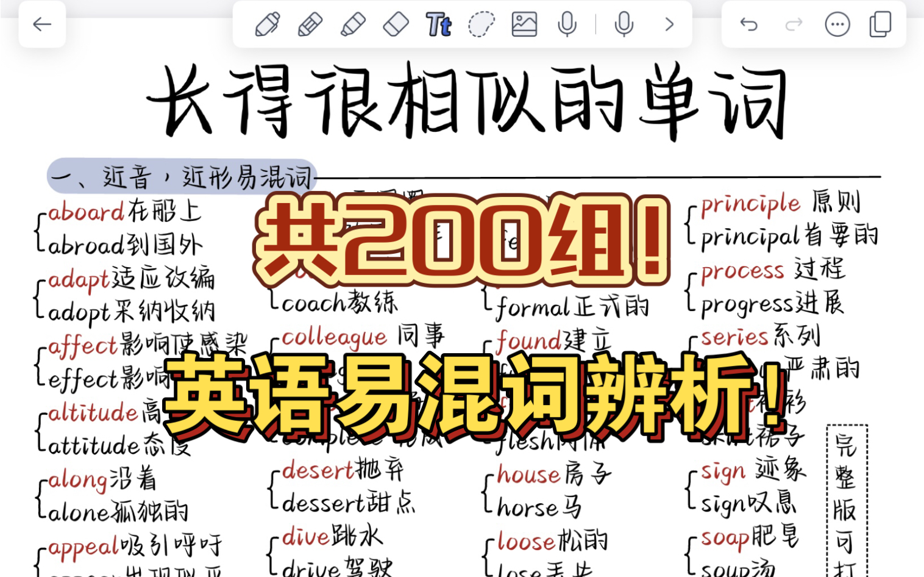Click the word appeal
Image resolution: width=924 pixels, height=577 pixels.
(82, 548)
